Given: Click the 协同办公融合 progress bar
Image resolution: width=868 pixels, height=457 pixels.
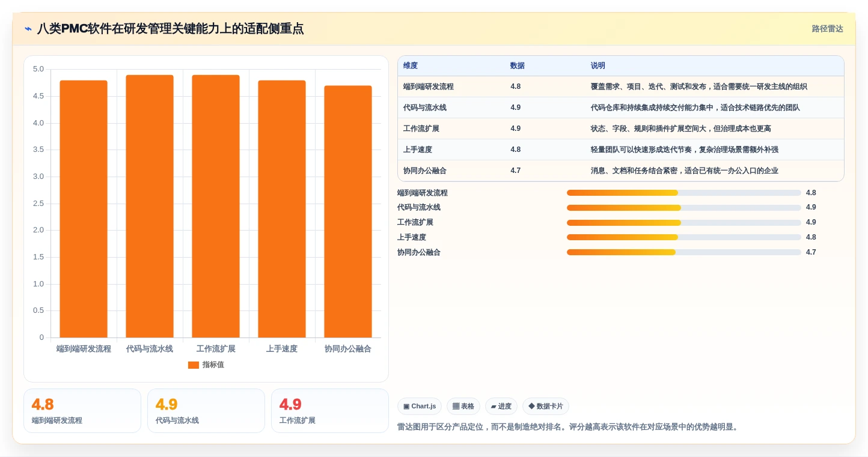Looking at the screenshot, I should 684,252.
